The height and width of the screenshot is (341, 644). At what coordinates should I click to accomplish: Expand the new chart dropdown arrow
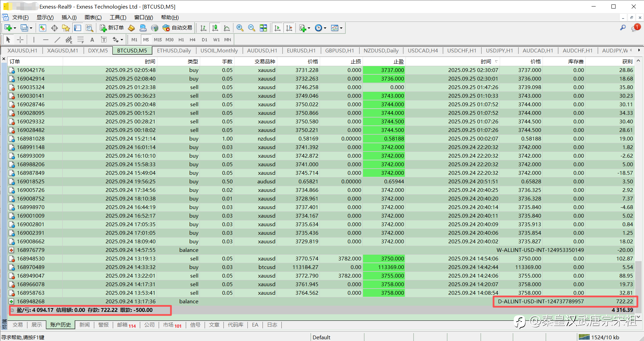click(x=15, y=28)
